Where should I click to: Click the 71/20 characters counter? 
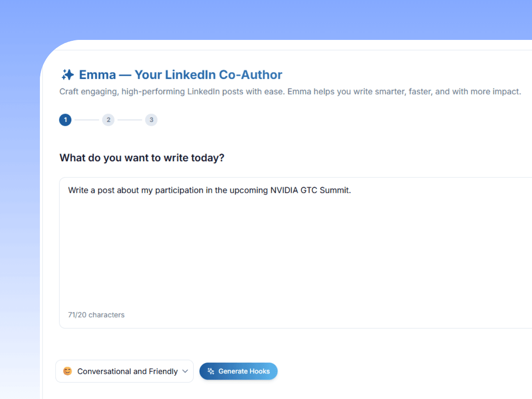pos(96,315)
